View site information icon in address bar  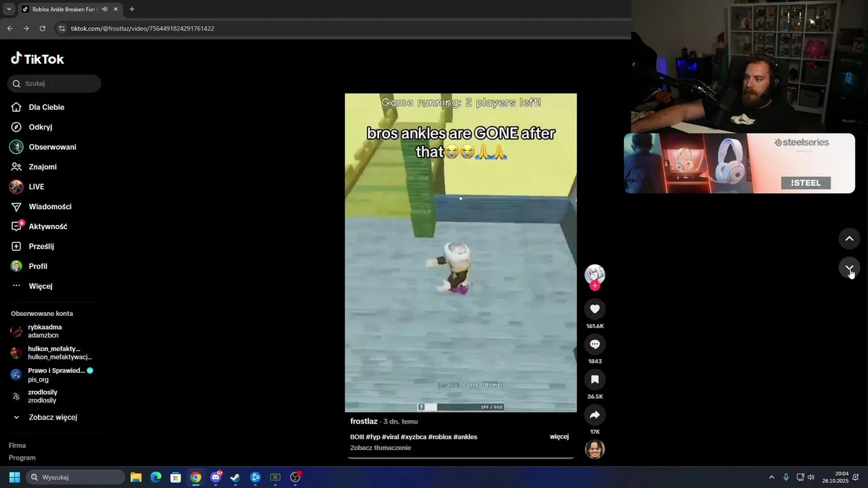(62, 28)
